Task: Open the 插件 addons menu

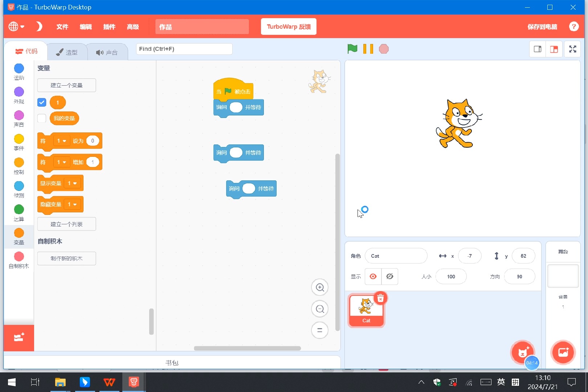Action: click(x=109, y=26)
